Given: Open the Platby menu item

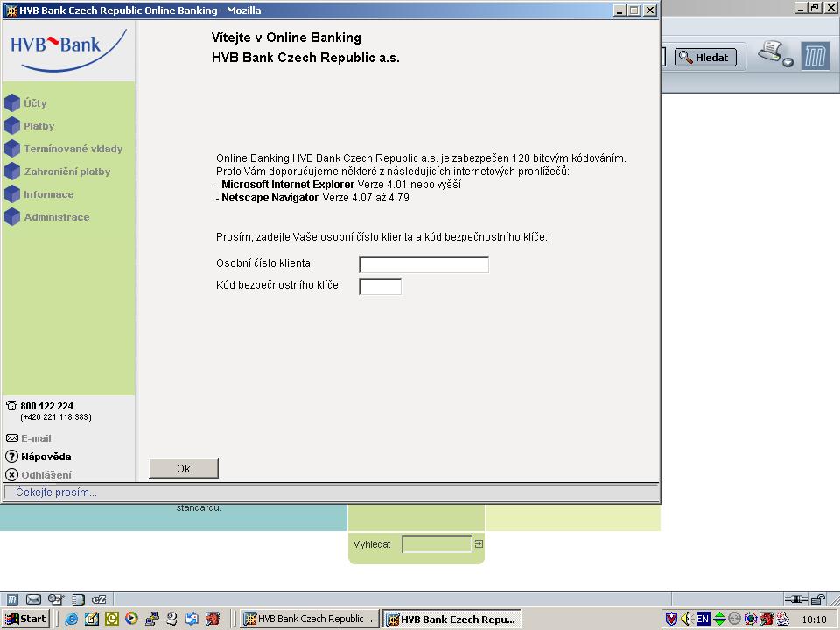Looking at the screenshot, I should pos(39,126).
